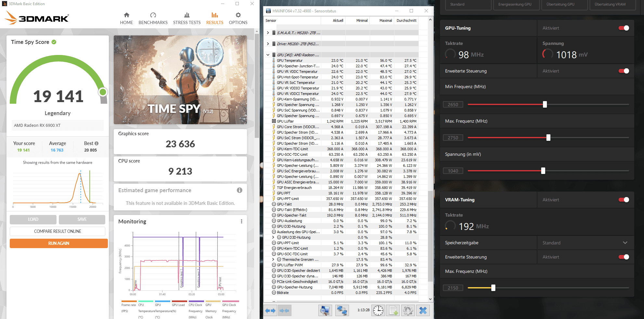
Task: Select Energiesenkung GPU preset
Action: click(x=517, y=5)
